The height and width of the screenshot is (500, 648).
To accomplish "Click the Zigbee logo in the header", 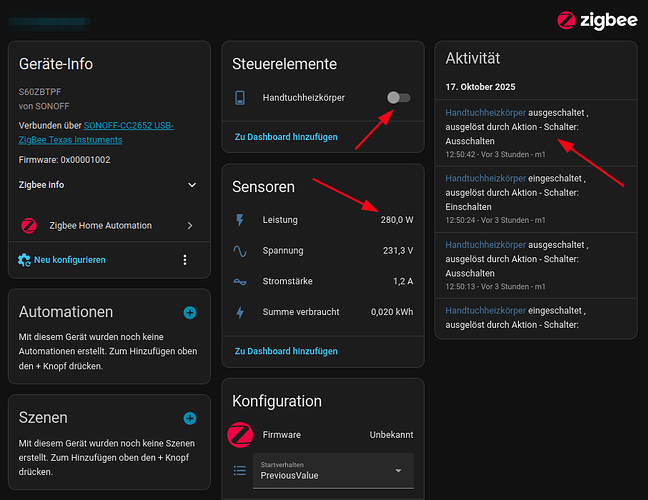I will click(x=594, y=19).
